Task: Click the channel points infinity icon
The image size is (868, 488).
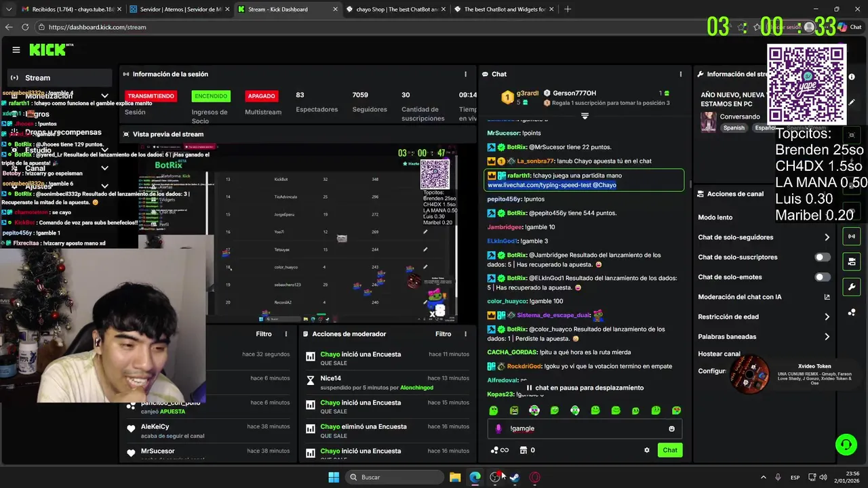Action: 499,450
